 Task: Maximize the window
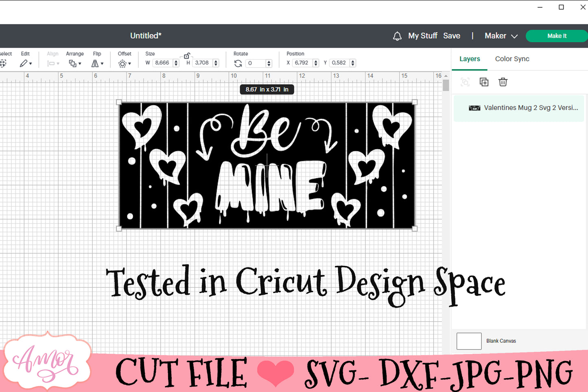point(561,7)
